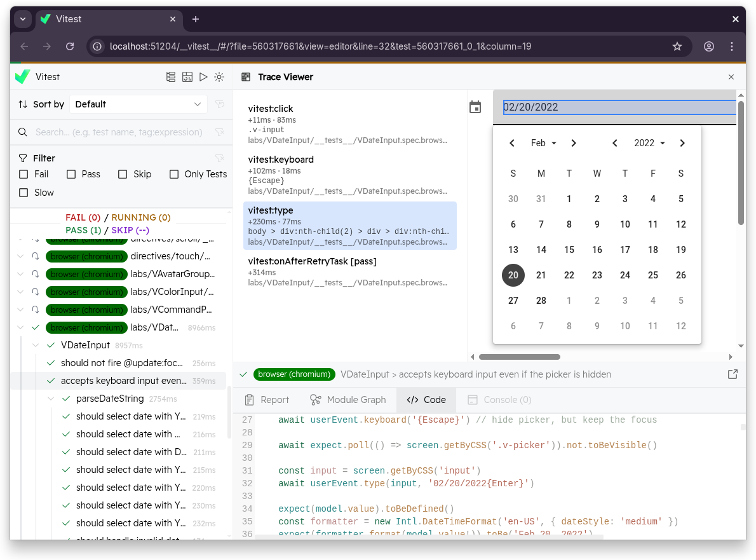Select vitest:onAfterRetryTask [pass] step
Viewport: 756px width, 560px height.
[x=349, y=271]
